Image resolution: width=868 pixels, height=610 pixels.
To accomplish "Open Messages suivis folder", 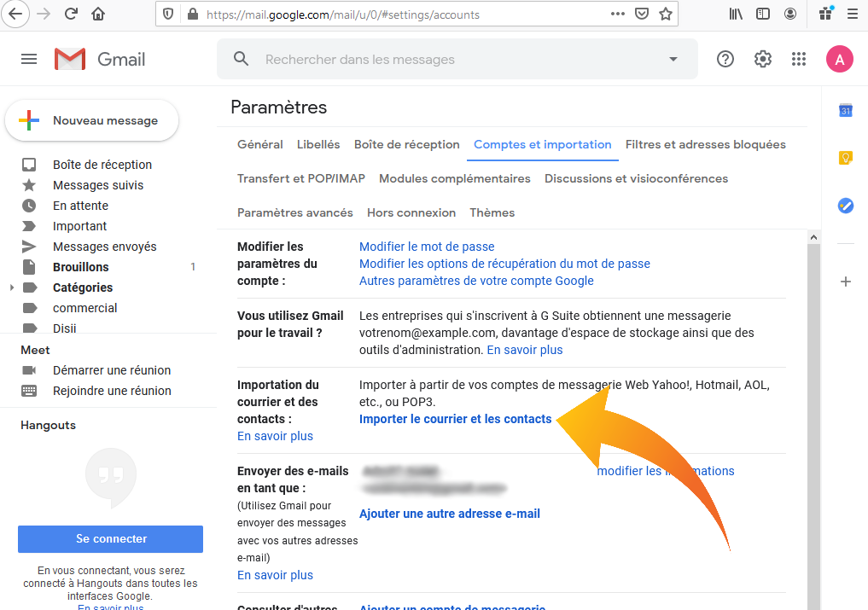I will 98,185.
